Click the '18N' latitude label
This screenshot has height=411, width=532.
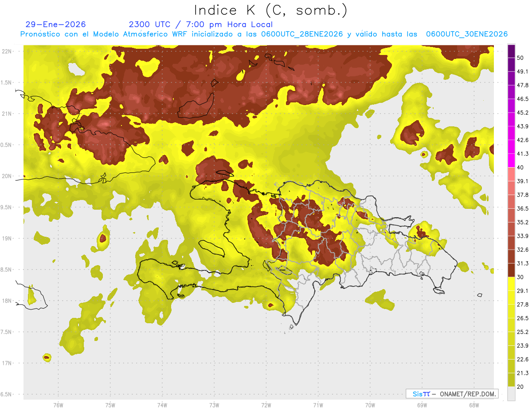coord(7,301)
